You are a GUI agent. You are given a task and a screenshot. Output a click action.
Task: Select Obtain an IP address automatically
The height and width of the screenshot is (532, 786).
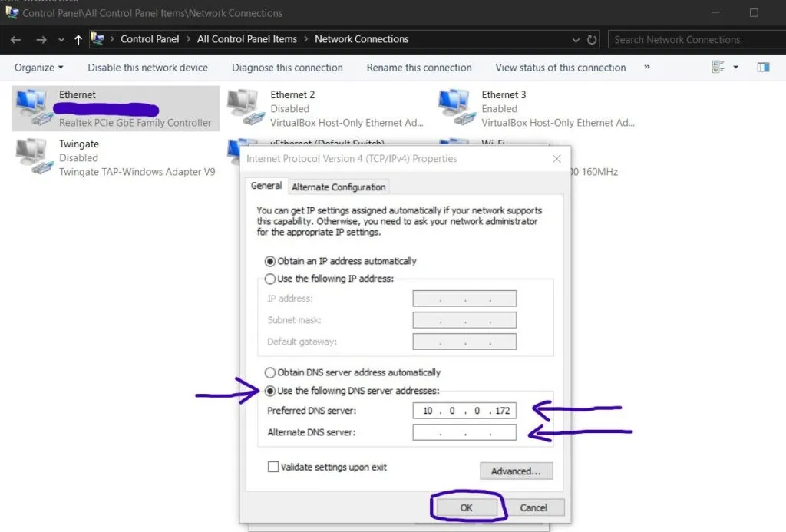pyautogui.click(x=270, y=261)
